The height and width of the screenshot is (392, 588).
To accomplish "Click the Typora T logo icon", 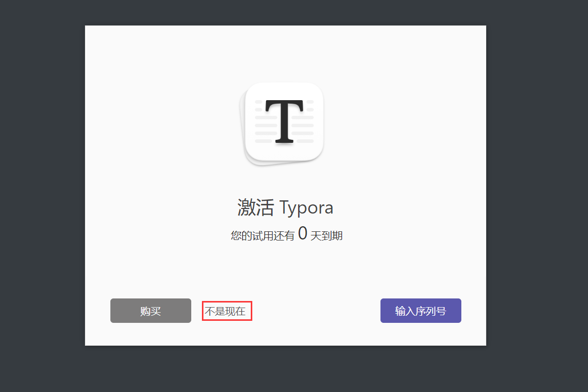I will tap(282, 124).
